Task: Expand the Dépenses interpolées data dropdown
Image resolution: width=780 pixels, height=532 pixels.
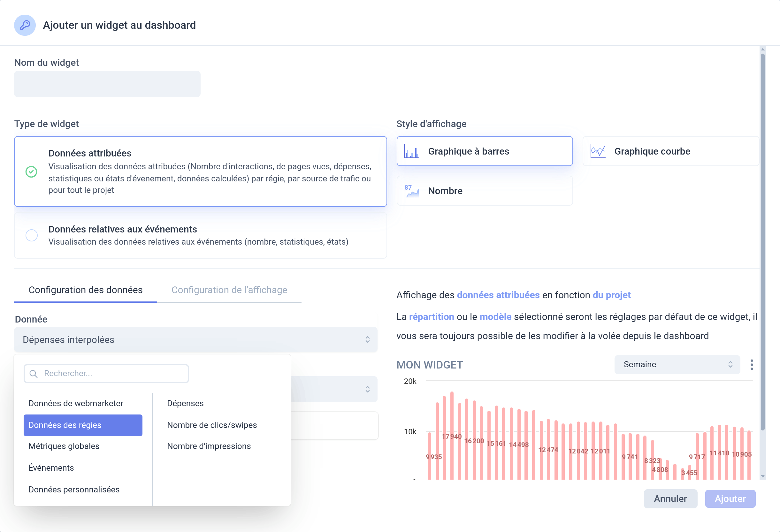Action: 196,340
